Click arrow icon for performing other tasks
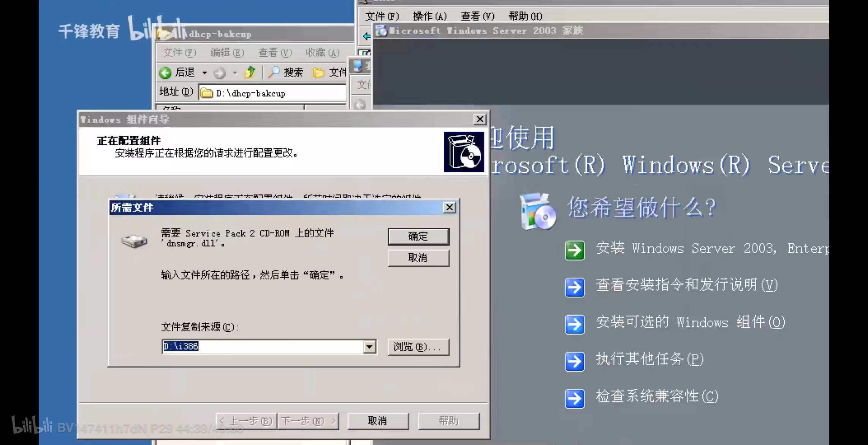Viewport: 868px width, 445px height. pos(575,361)
